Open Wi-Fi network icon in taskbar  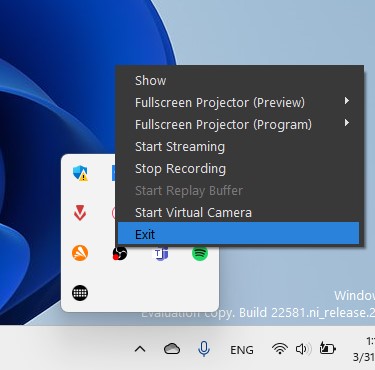(x=280, y=349)
